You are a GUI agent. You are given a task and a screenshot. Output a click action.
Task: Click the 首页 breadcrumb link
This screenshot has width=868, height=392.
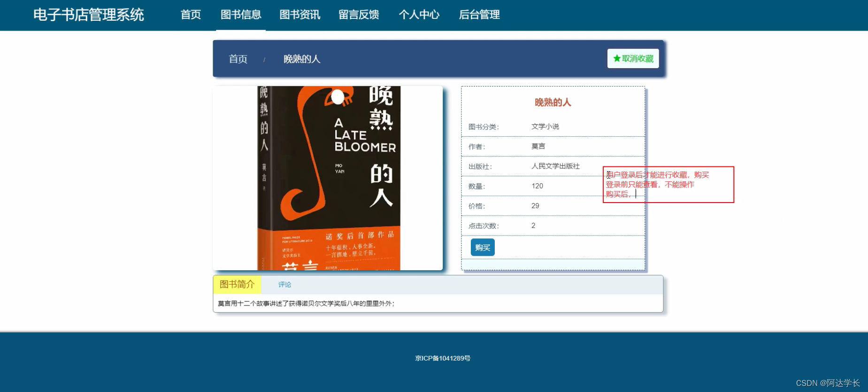(x=238, y=59)
